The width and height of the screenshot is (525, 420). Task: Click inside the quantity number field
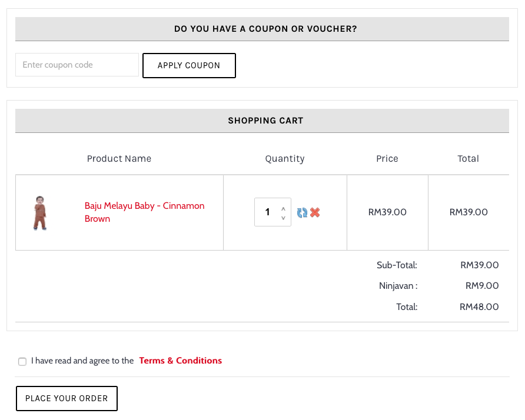coord(267,212)
